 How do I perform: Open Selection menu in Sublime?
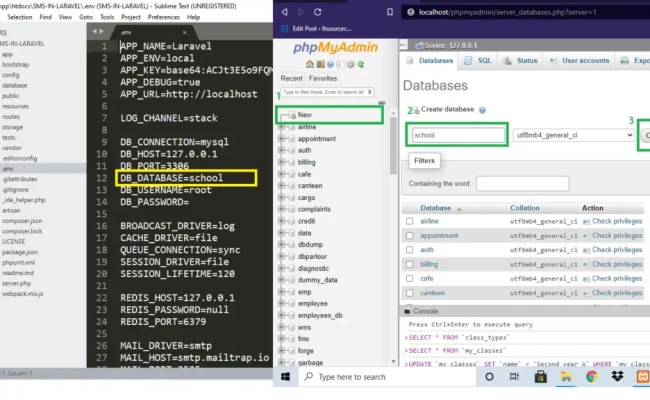[19, 17]
